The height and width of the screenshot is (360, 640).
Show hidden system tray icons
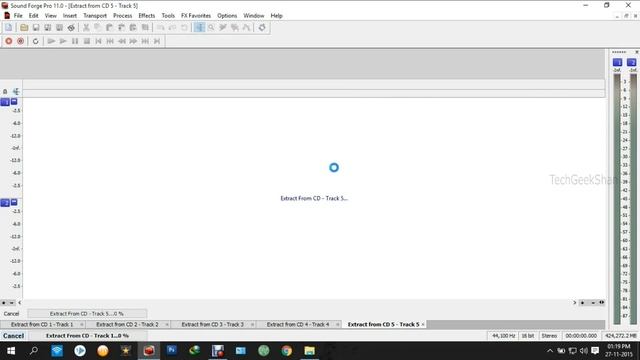550,351
